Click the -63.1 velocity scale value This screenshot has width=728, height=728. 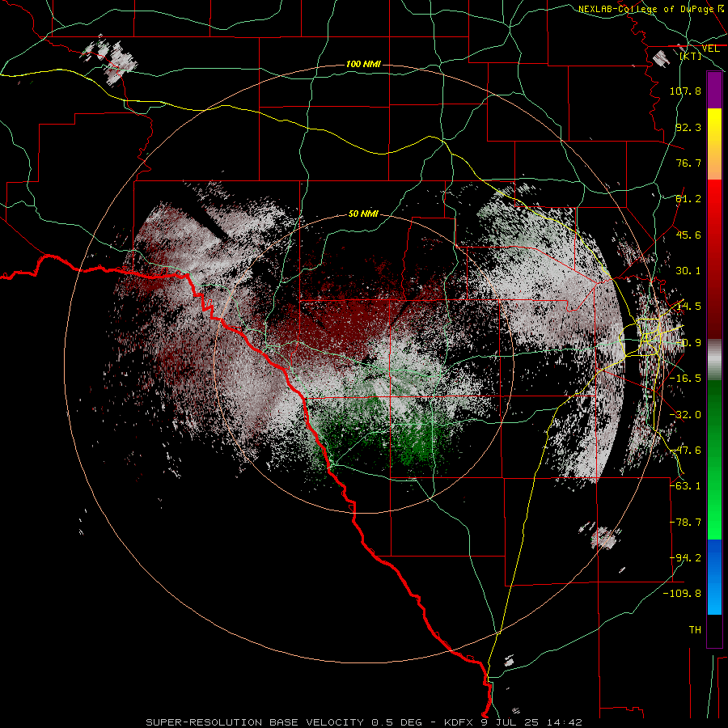[x=685, y=485]
